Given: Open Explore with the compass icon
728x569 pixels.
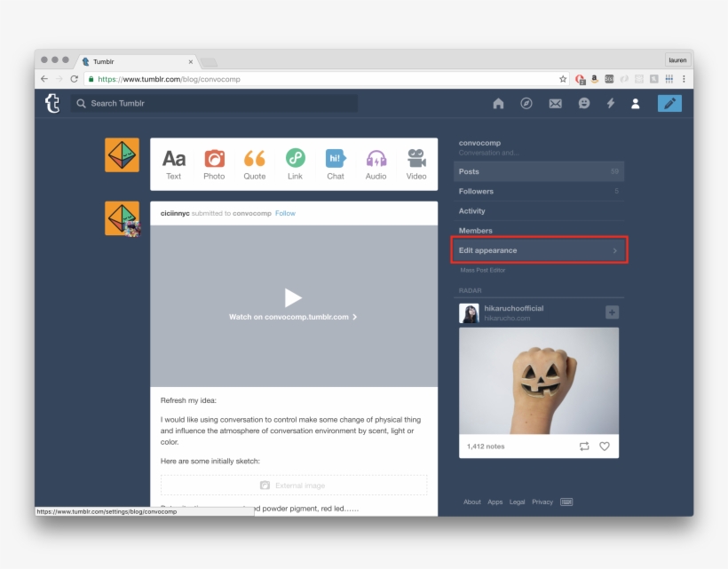Looking at the screenshot, I should (526, 103).
